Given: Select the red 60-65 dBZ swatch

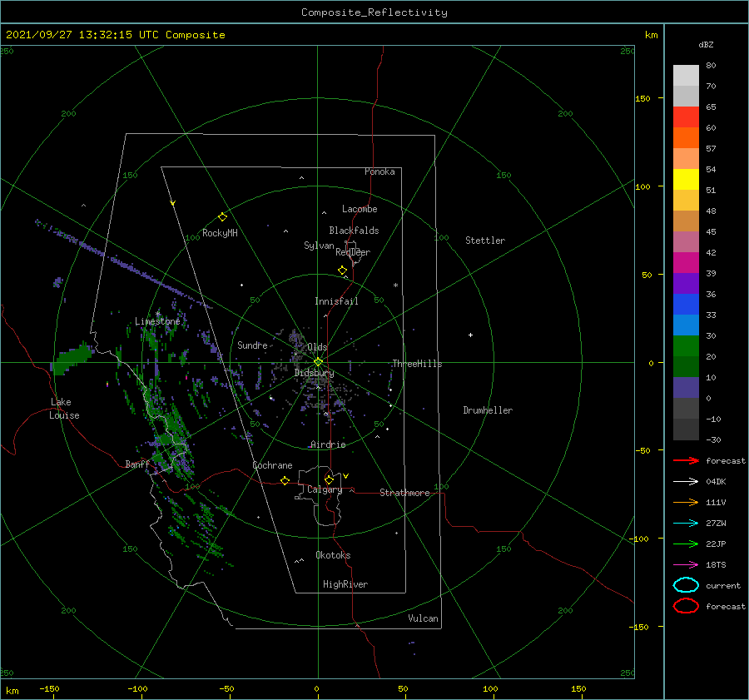Looking at the screenshot, I should [x=686, y=117].
